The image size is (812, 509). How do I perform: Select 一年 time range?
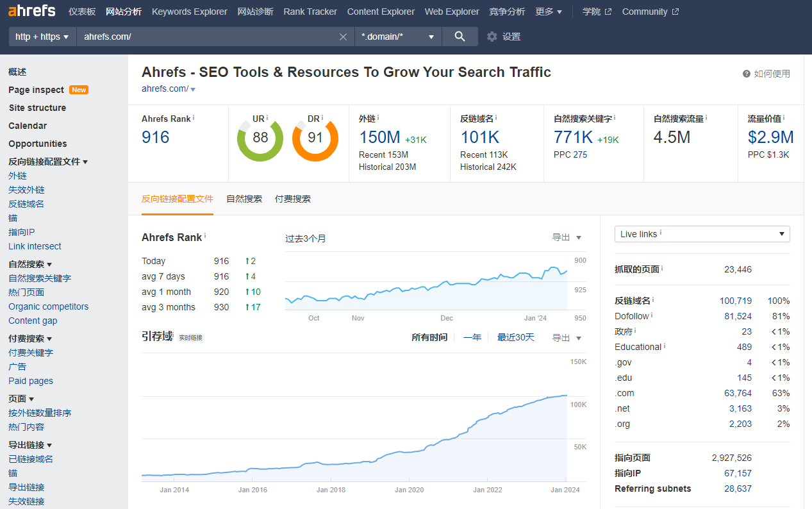click(x=472, y=337)
